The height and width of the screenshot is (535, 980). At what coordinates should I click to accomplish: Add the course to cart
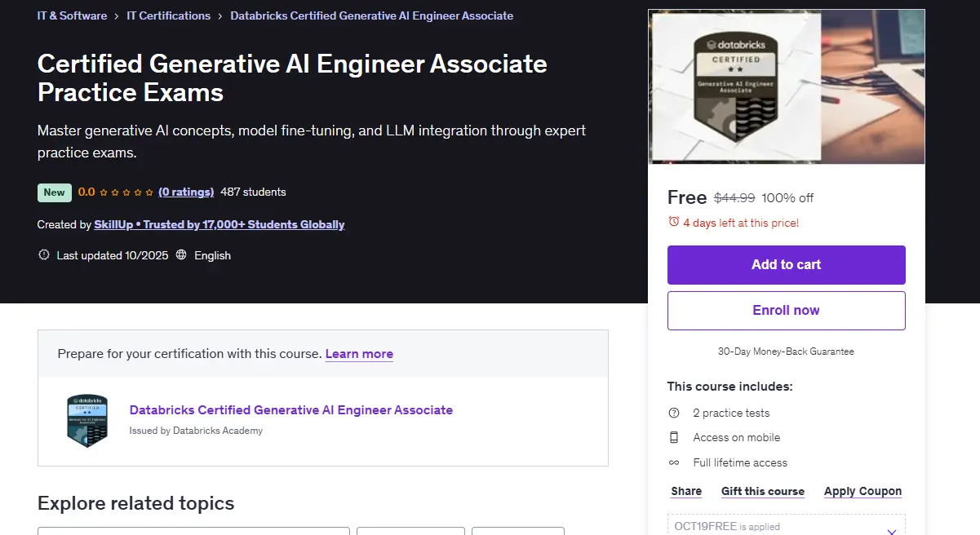(787, 265)
